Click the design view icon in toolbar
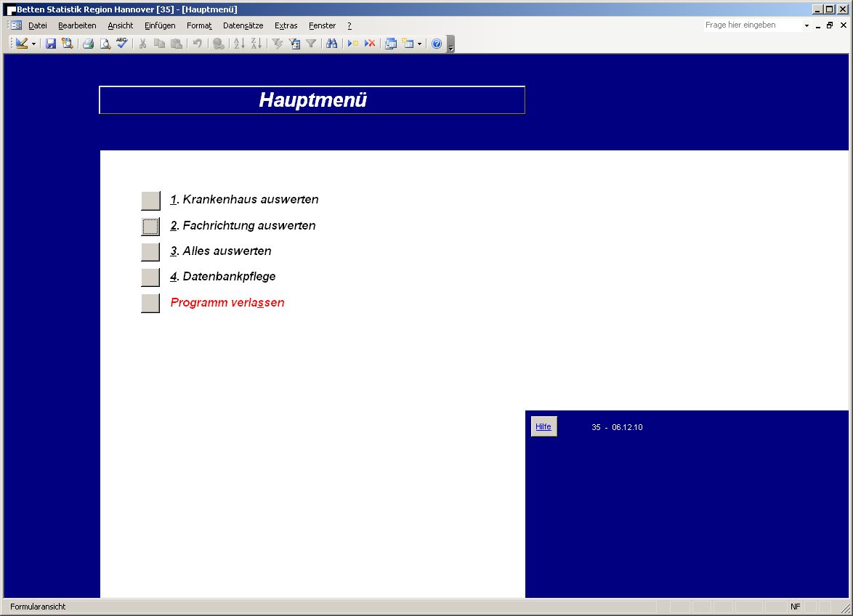 [22, 44]
